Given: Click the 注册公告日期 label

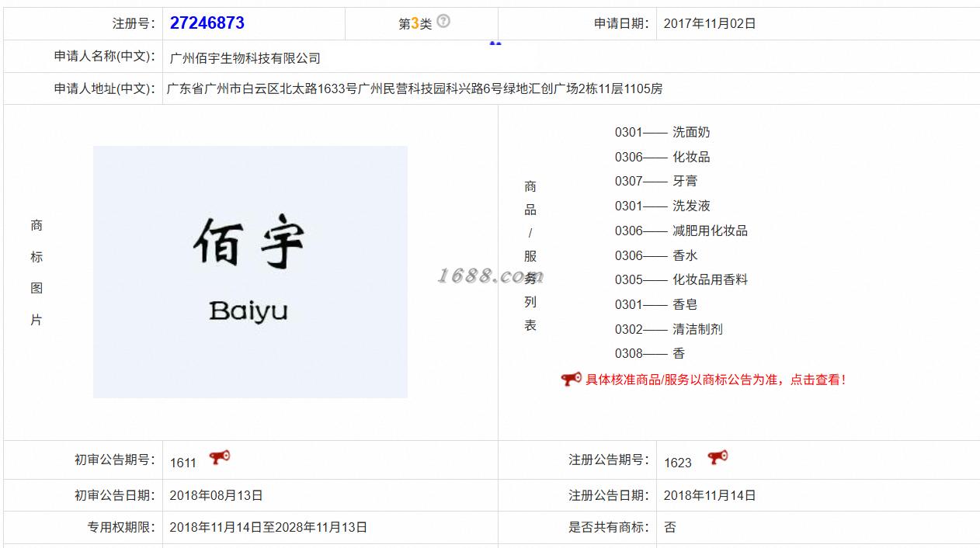Looking at the screenshot, I should (609, 495).
